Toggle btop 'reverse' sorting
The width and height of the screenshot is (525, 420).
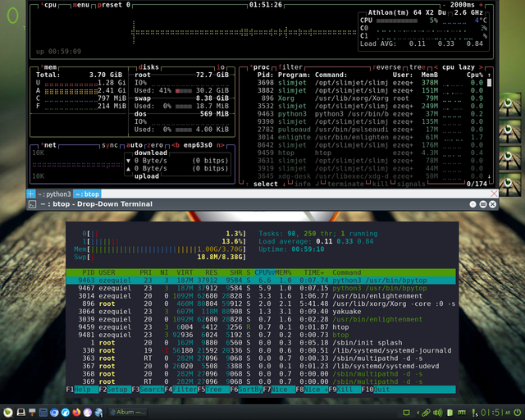(386, 67)
